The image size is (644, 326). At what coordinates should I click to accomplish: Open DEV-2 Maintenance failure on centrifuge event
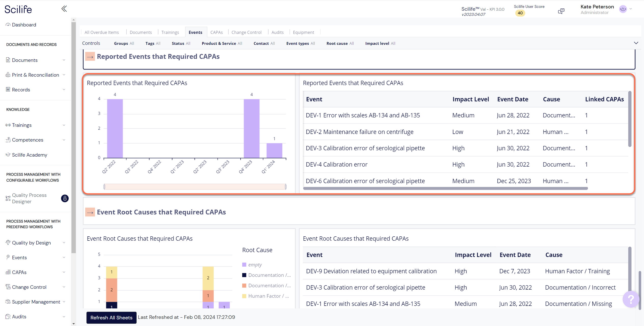[360, 132]
